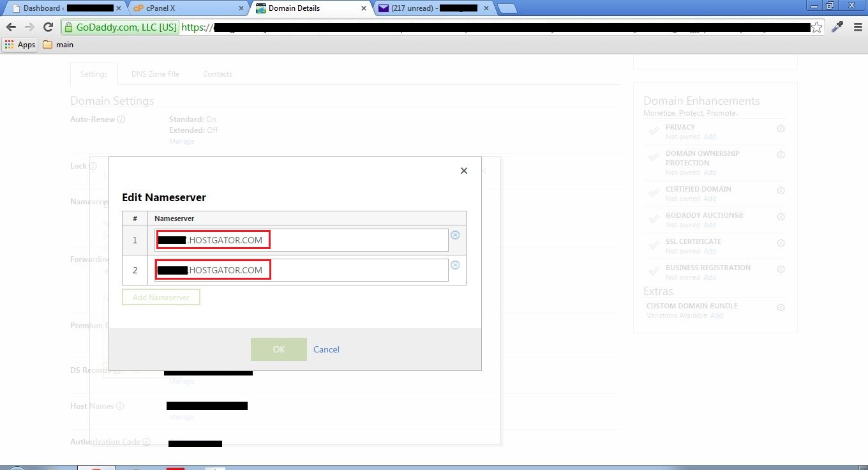Switch to the cPanel X browser tab

click(x=188, y=8)
